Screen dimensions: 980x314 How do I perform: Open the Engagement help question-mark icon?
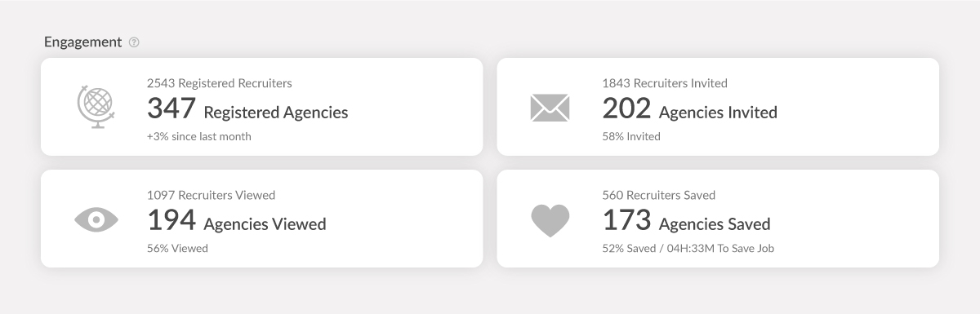[x=134, y=42]
